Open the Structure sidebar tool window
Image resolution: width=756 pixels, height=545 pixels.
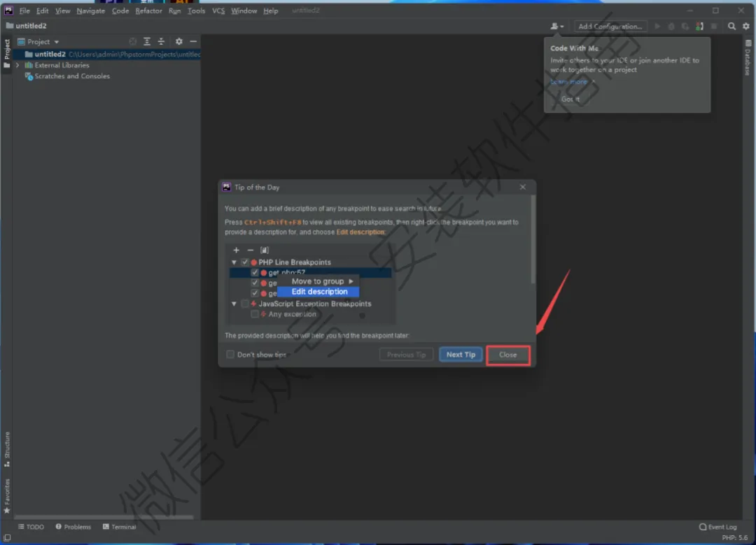7,449
